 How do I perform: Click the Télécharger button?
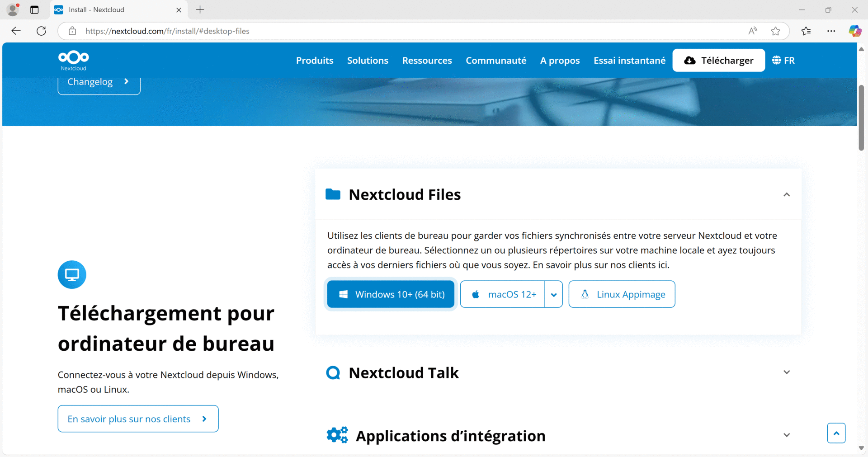(x=718, y=60)
